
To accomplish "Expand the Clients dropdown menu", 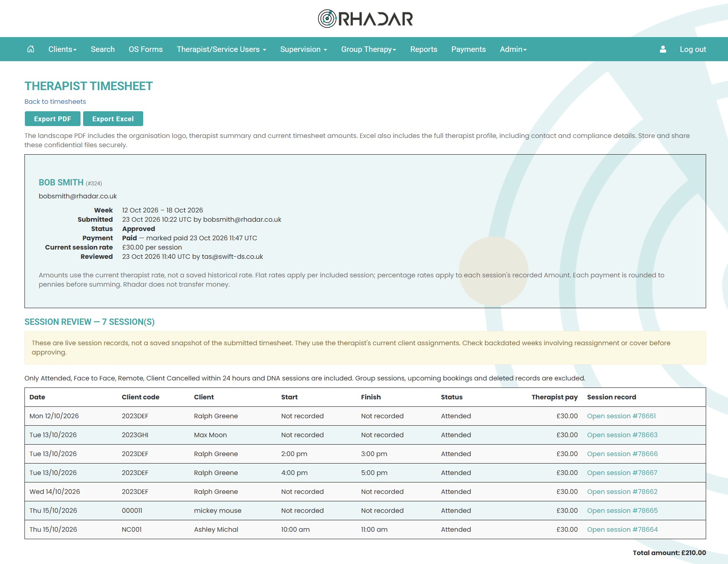I will pyautogui.click(x=62, y=49).
